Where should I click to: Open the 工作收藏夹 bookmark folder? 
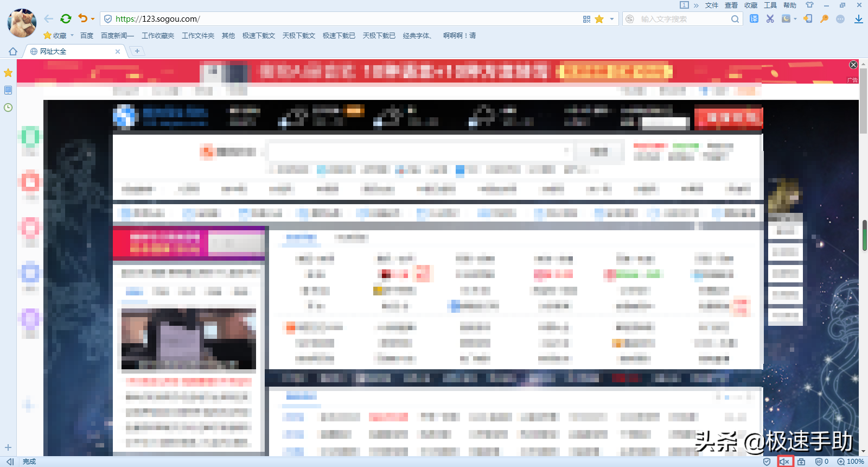click(158, 36)
